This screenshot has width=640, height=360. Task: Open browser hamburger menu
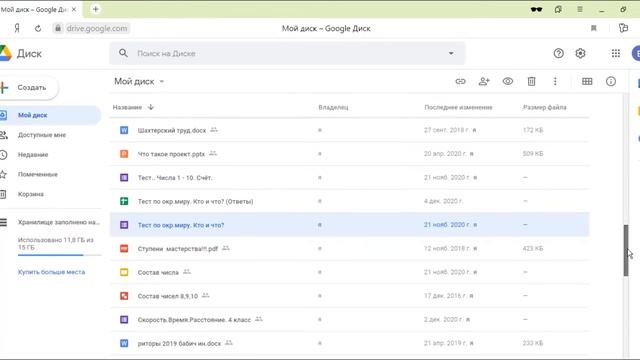[x=580, y=9]
